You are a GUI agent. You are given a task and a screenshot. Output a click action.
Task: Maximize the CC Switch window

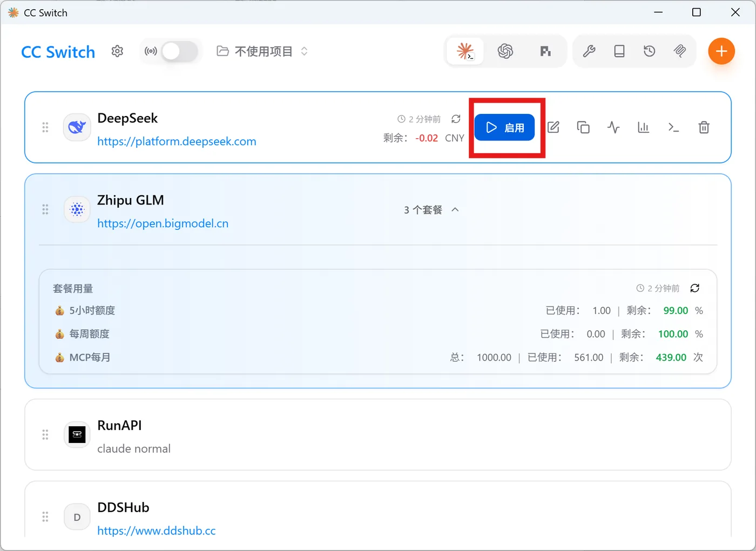click(x=697, y=12)
